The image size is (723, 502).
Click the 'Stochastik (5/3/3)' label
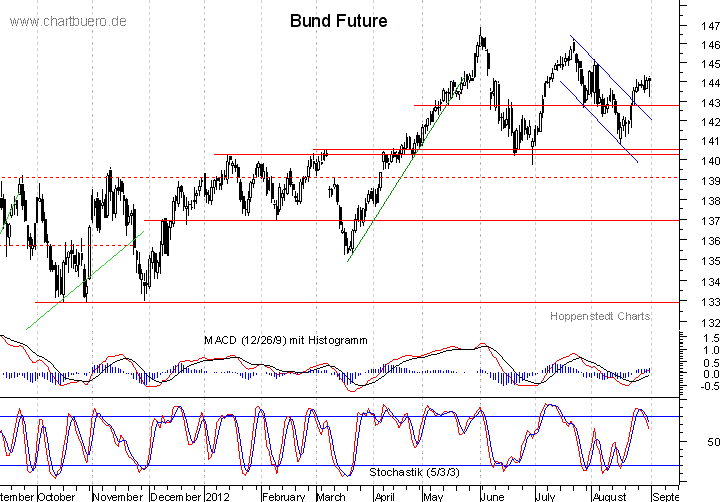pyautogui.click(x=415, y=472)
